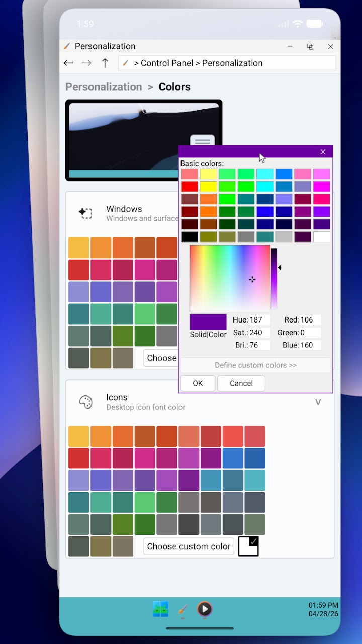Click Define custom colors >> button
Screen dimensions: 362x644
[x=255, y=365]
